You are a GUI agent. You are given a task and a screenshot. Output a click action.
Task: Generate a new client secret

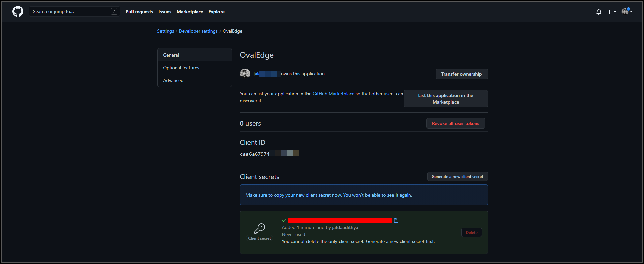pyautogui.click(x=458, y=177)
